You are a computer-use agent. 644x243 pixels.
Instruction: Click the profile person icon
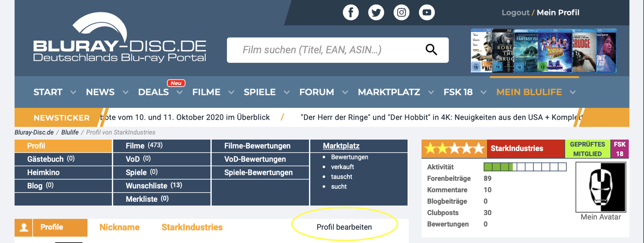click(x=23, y=228)
